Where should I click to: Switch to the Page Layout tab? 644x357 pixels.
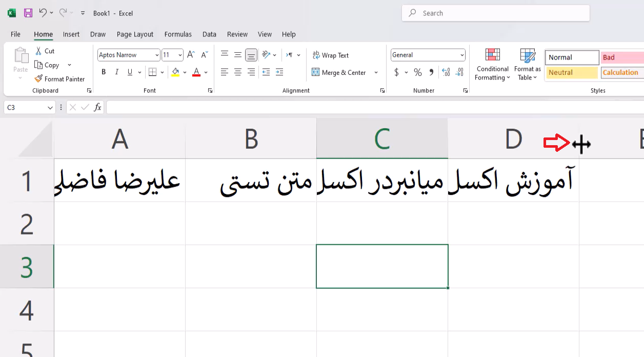[x=135, y=34]
